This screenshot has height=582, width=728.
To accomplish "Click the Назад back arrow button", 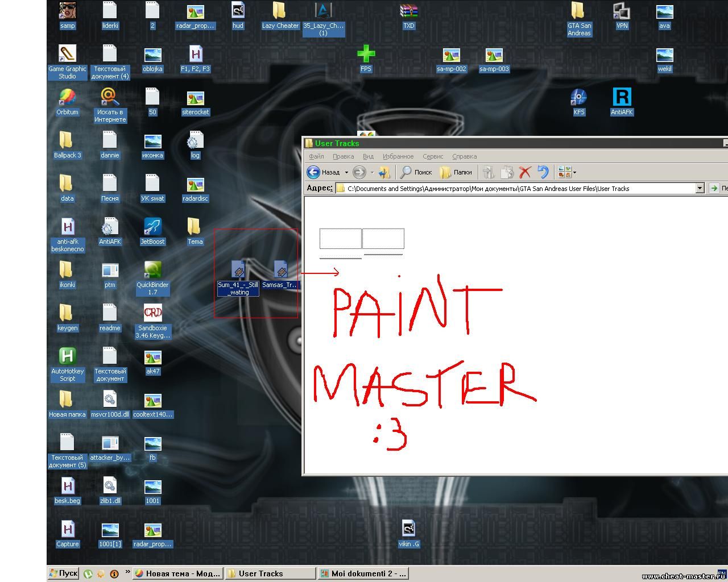I will [x=314, y=172].
